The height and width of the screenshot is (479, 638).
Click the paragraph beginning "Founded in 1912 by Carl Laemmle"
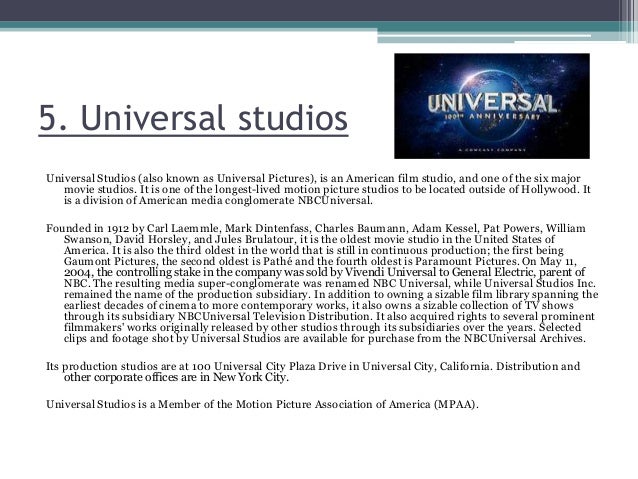pyautogui.click(x=322, y=283)
